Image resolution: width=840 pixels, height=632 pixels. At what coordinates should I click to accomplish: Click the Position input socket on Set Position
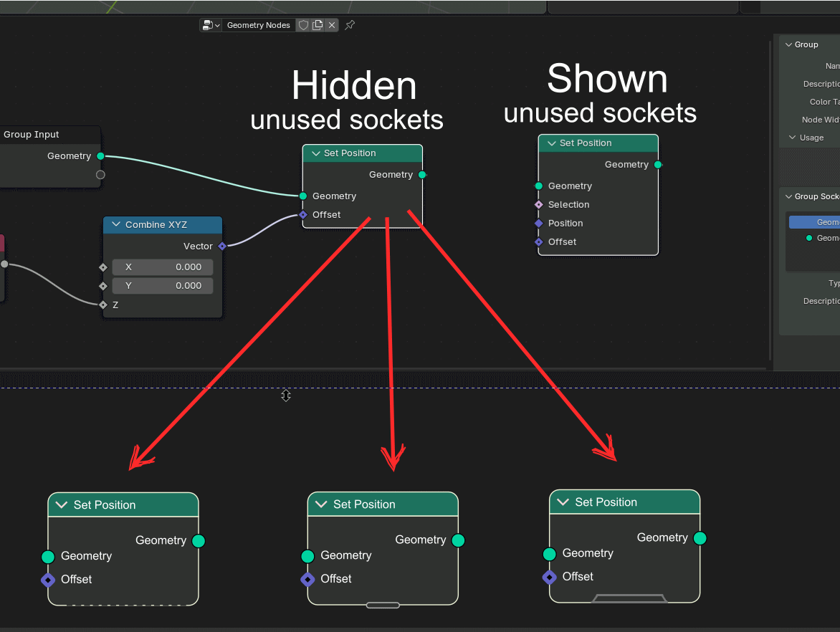click(x=539, y=224)
